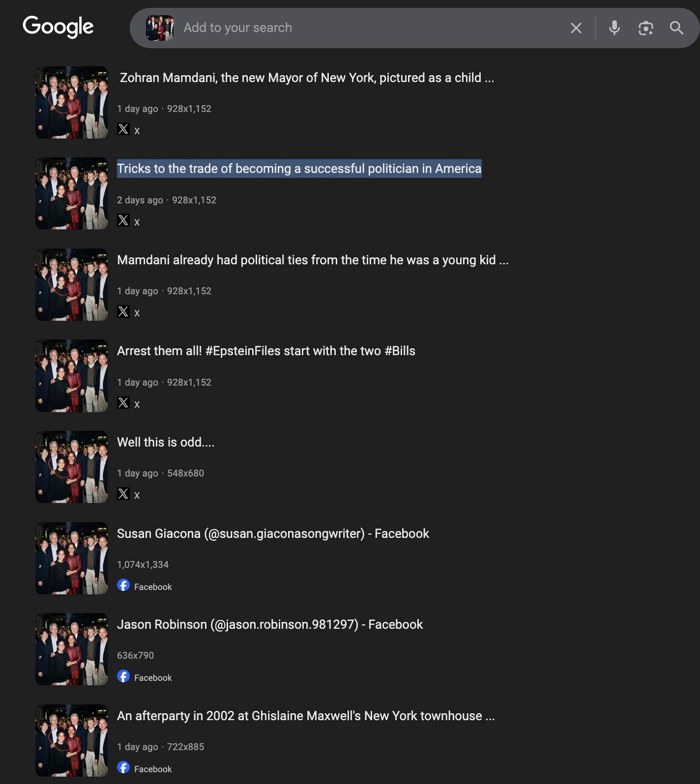700x784 pixels.
Task: Click X source icon under first result
Action: point(123,130)
